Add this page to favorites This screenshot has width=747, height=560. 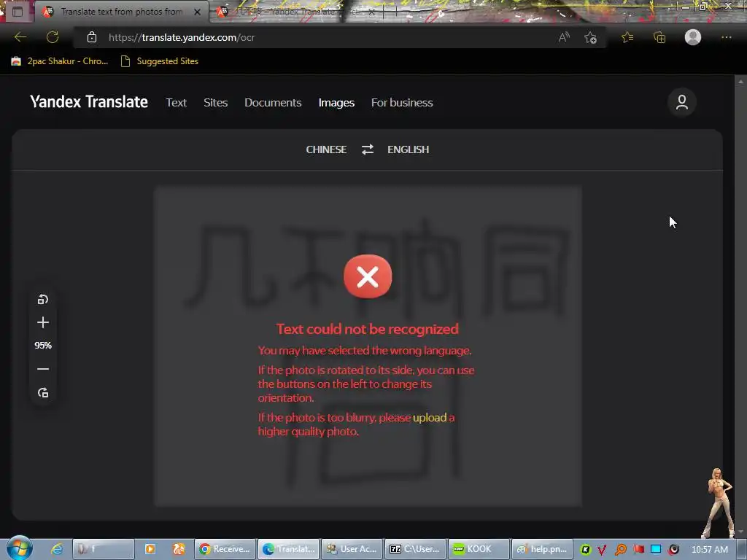point(590,37)
